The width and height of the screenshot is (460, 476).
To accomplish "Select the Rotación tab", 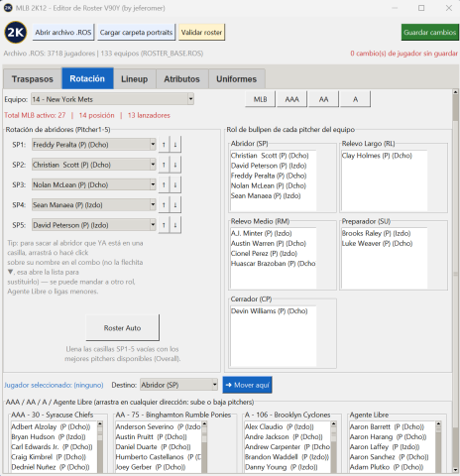I will pos(87,78).
